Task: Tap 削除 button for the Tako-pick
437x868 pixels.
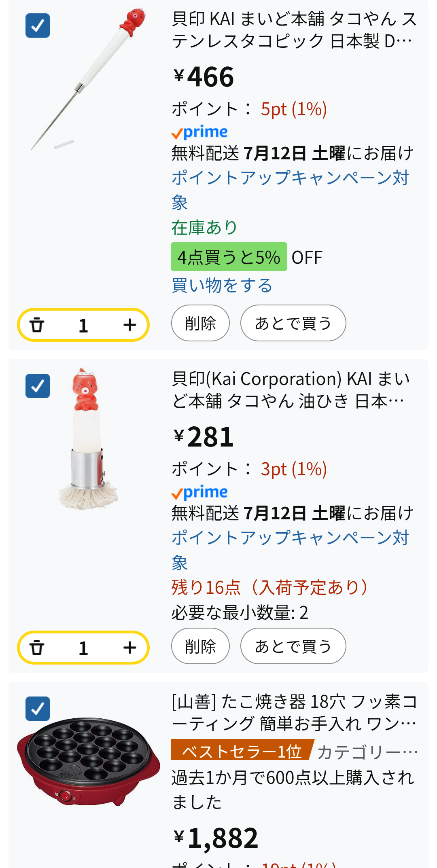Action: [200, 323]
